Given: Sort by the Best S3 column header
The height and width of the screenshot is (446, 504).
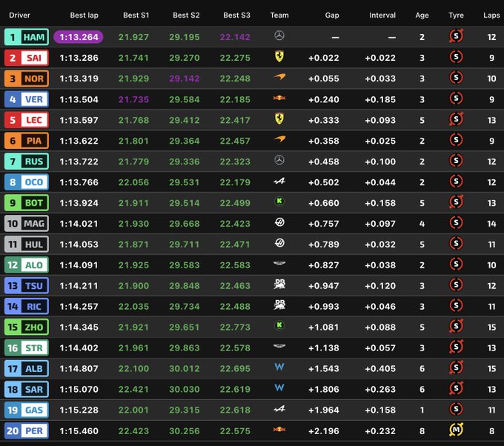Looking at the screenshot, I should [x=236, y=15].
